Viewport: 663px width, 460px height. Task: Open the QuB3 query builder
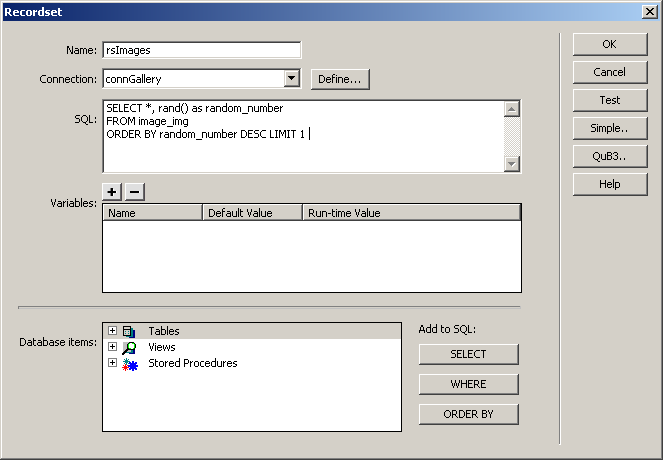(609, 156)
